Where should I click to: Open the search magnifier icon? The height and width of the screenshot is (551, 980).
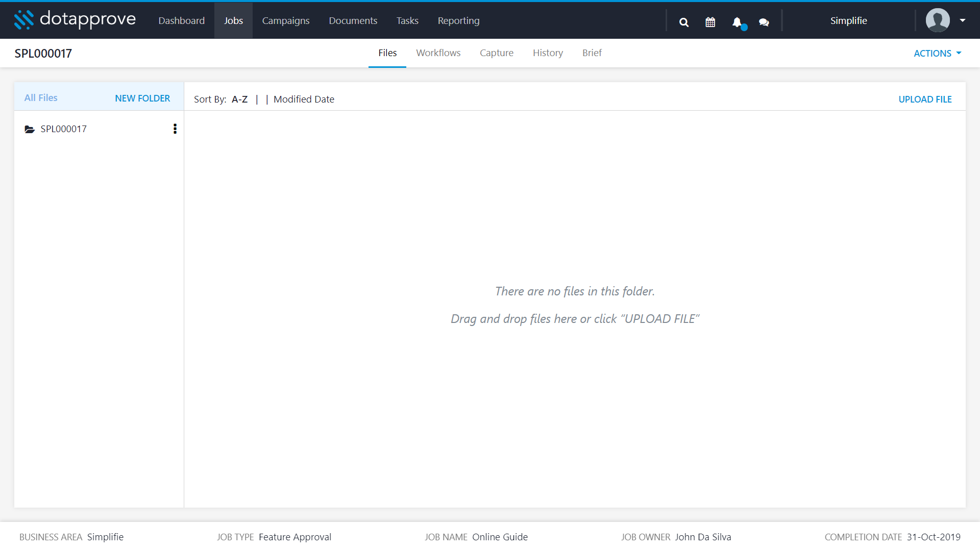coord(684,22)
